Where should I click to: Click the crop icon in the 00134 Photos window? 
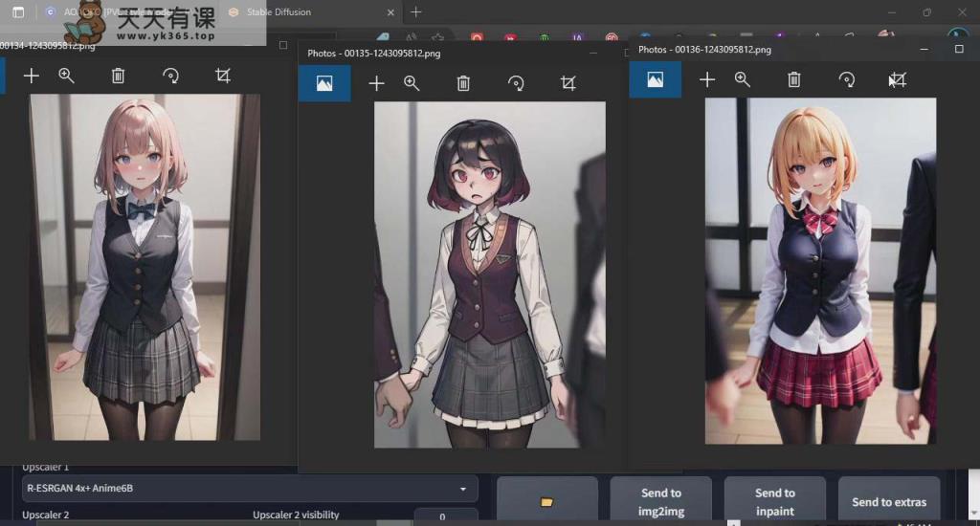pyautogui.click(x=222, y=77)
